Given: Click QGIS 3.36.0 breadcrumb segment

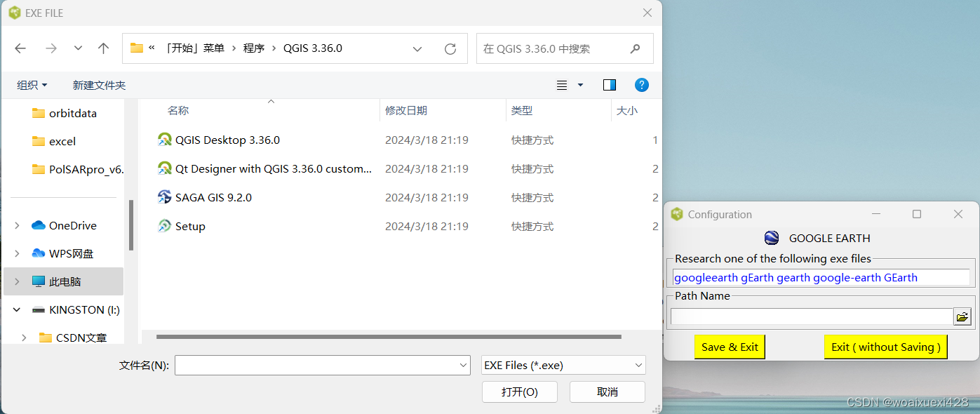Looking at the screenshot, I should tap(313, 48).
